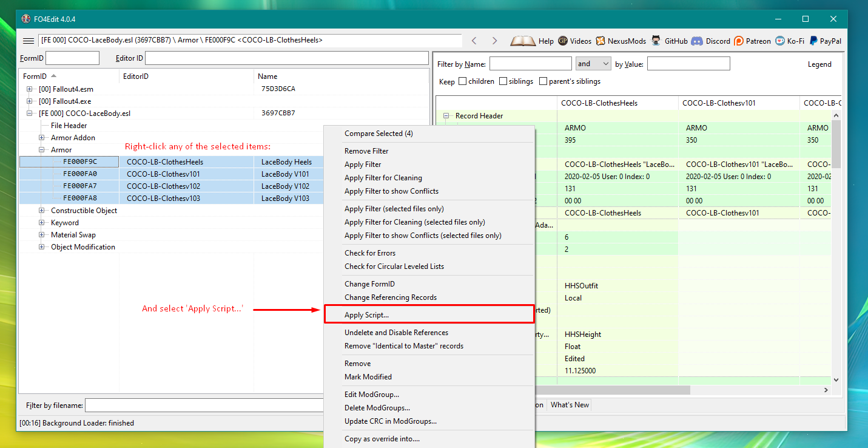Viewport: 868px width, 448px height.
Task: Click the Filter by filename field
Action: [204, 405]
